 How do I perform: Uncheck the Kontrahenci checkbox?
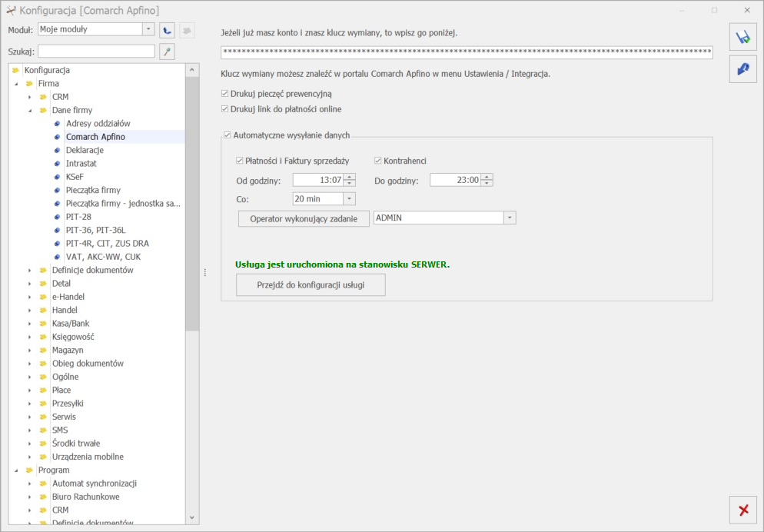[377, 161]
